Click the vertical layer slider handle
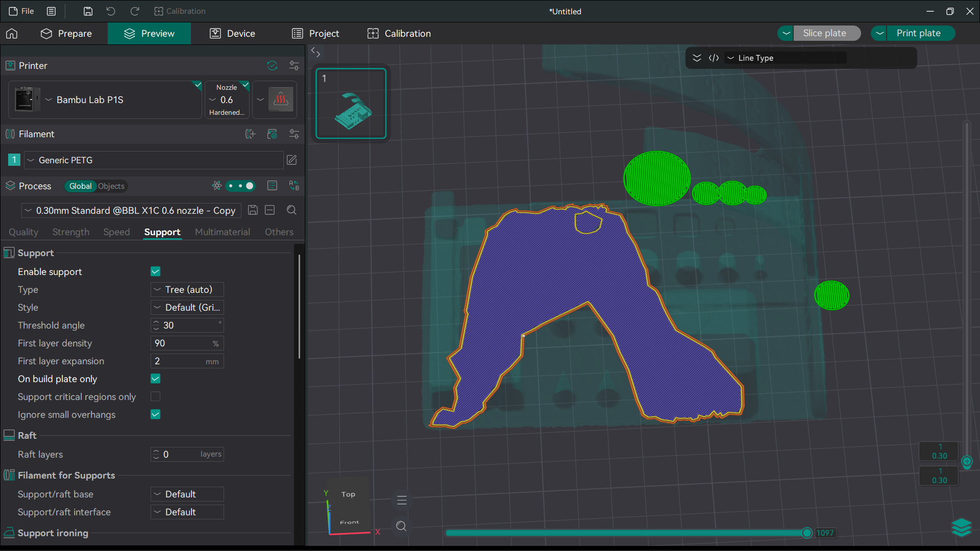 click(x=967, y=461)
